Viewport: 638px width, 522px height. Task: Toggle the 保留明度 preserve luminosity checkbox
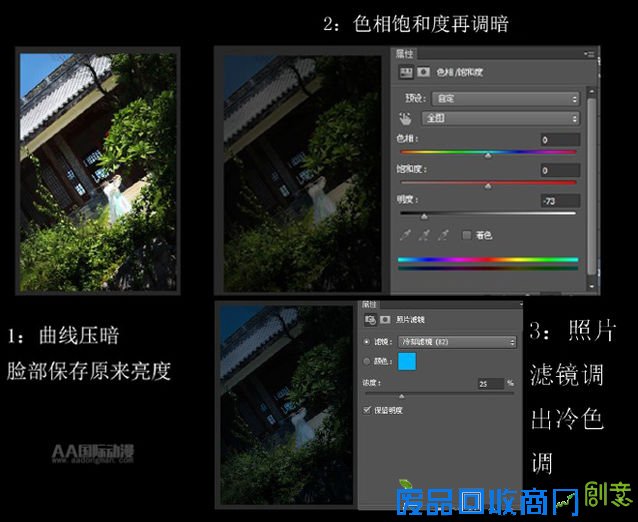(367, 410)
